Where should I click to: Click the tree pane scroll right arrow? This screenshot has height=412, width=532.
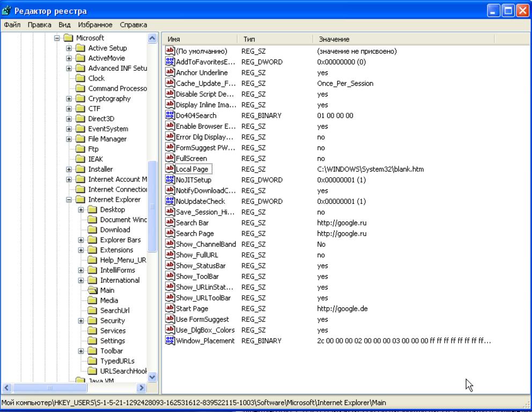[142, 387]
